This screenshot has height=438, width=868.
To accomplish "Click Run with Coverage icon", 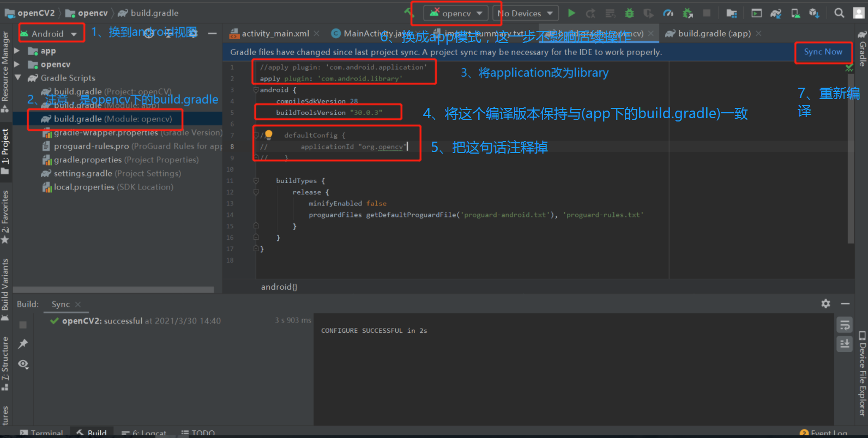I will (648, 13).
